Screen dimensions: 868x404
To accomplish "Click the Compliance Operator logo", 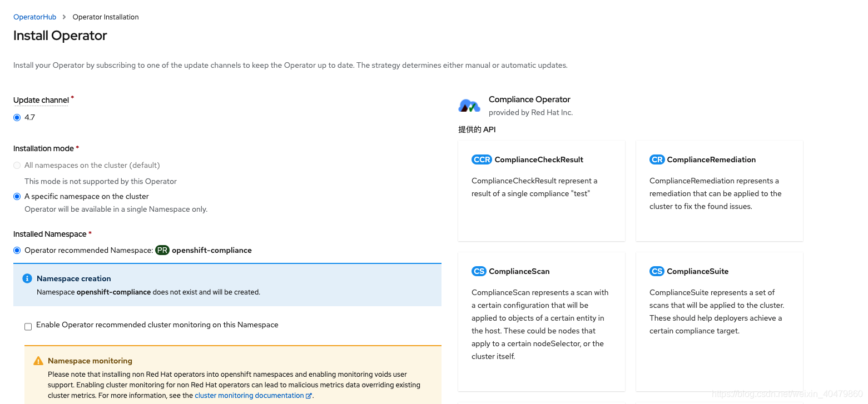I will (x=469, y=106).
